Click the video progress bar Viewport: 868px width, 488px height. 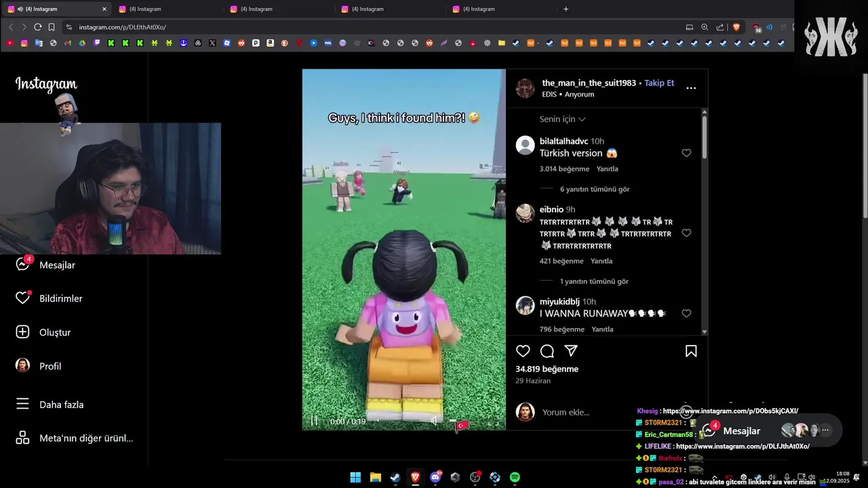[400, 421]
